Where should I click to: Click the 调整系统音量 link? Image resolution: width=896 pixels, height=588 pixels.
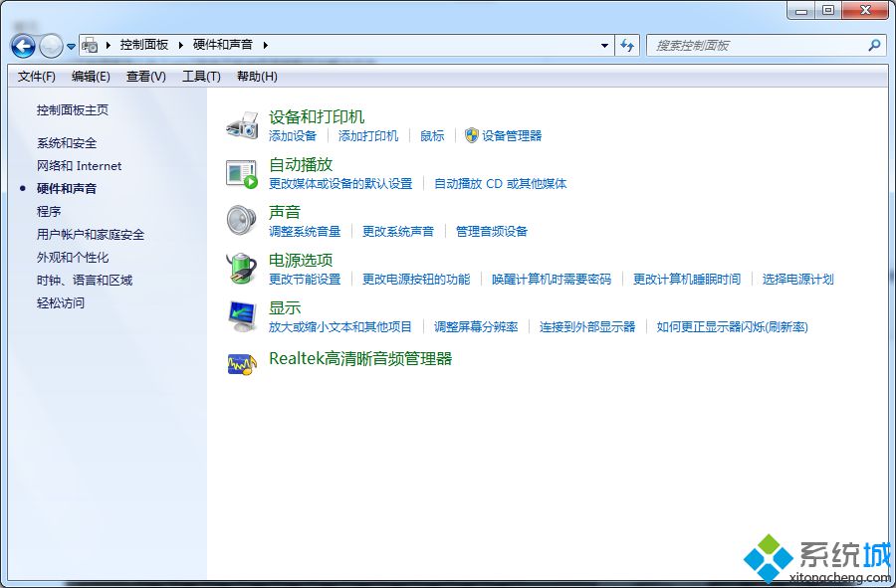pyautogui.click(x=305, y=231)
